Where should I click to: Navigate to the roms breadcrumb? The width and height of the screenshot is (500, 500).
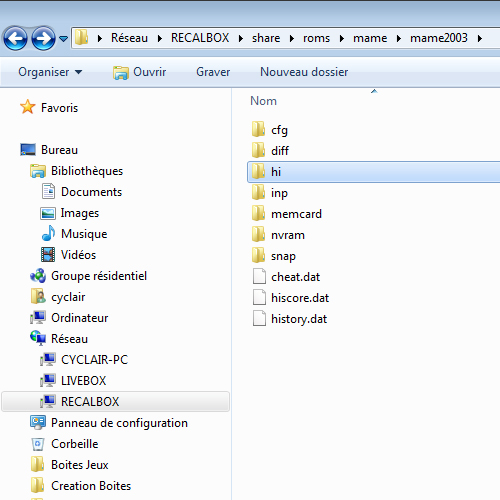coord(316,38)
